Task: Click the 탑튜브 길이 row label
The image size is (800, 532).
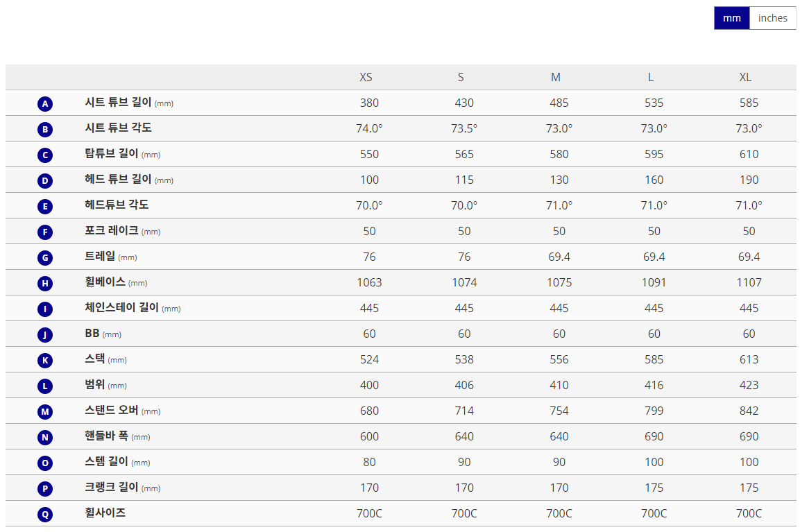Action: click(112, 154)
